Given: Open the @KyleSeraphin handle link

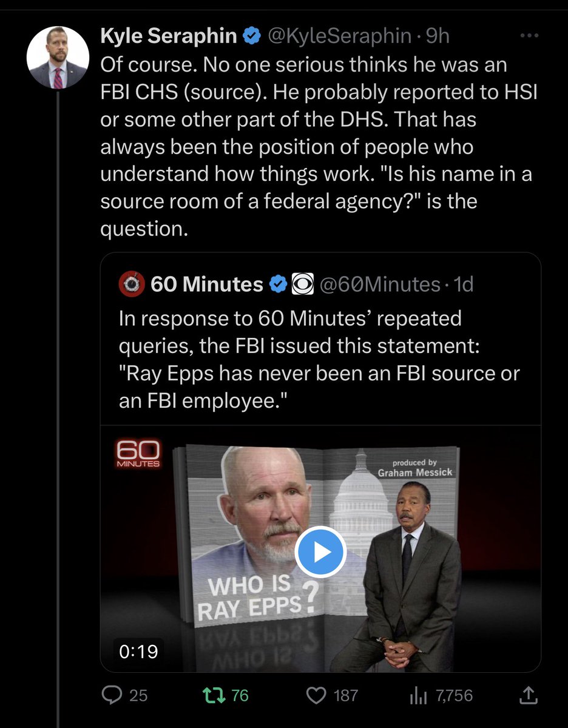Looking at the screenshot, I should click(341, 37).
